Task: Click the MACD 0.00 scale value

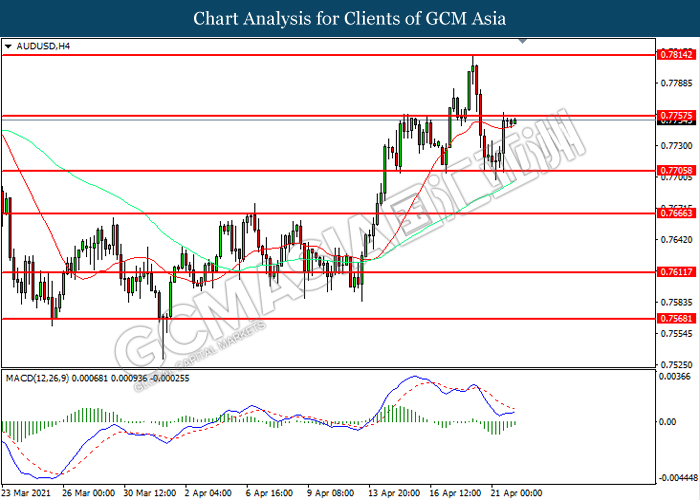Action: [667, 421]
